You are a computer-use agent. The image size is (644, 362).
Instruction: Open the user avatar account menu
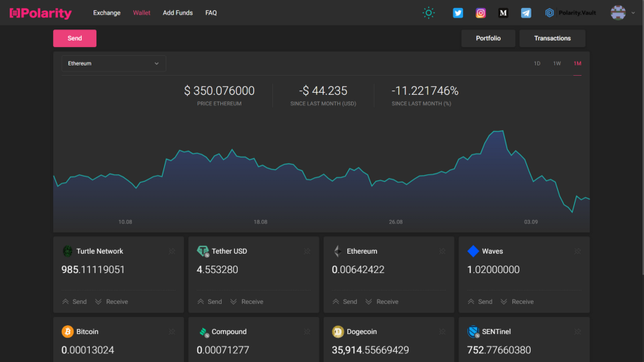(x=618, y=13)
